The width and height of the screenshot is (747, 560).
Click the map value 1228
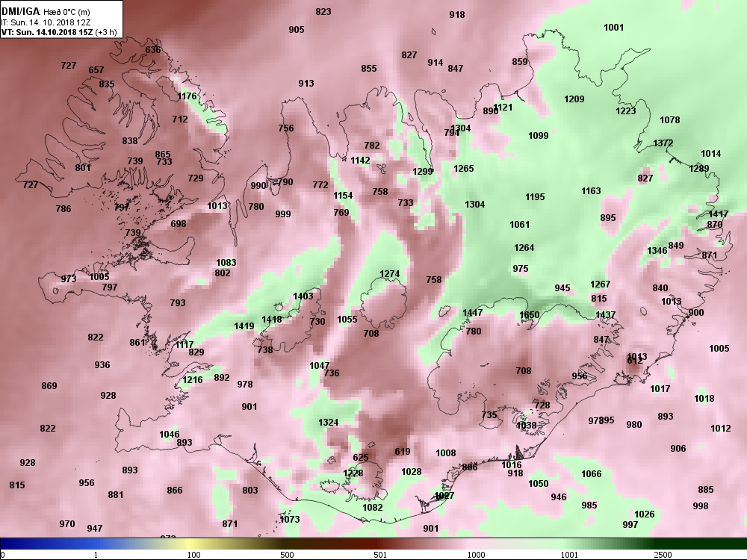coord(353,473)
